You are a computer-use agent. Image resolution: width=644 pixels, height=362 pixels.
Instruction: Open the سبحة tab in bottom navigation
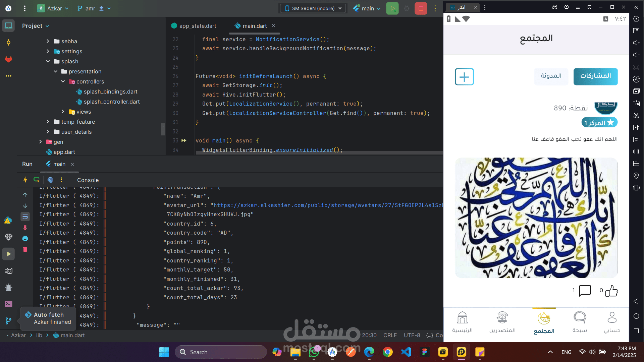click(x=580, y=322)
